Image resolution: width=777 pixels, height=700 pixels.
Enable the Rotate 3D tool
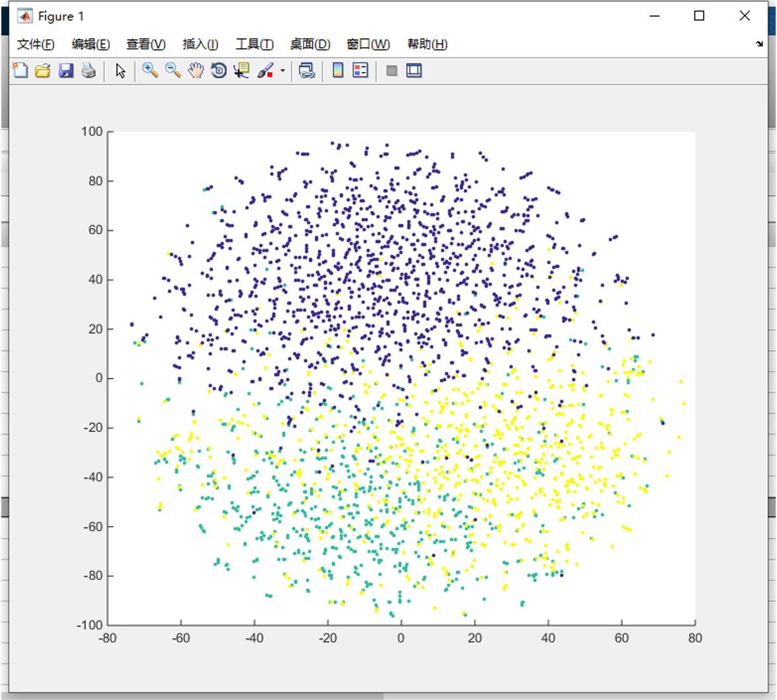click(x=218, y=71)
